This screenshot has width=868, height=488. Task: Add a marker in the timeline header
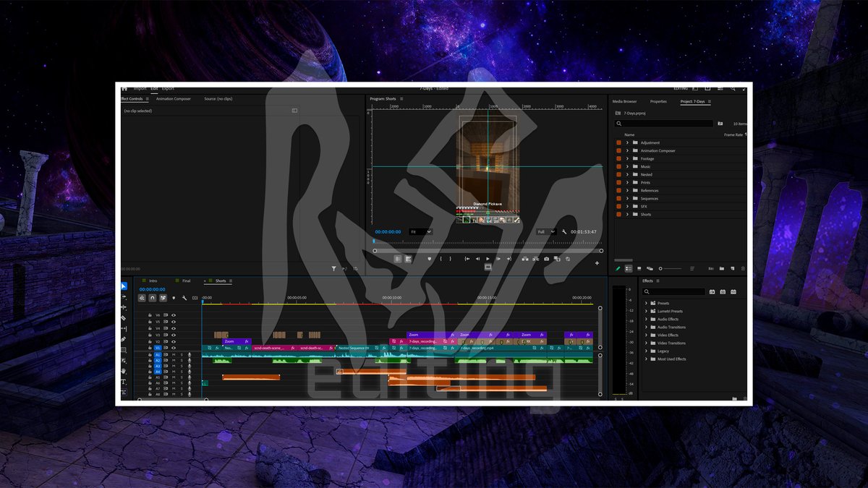[x=174, y=298]
